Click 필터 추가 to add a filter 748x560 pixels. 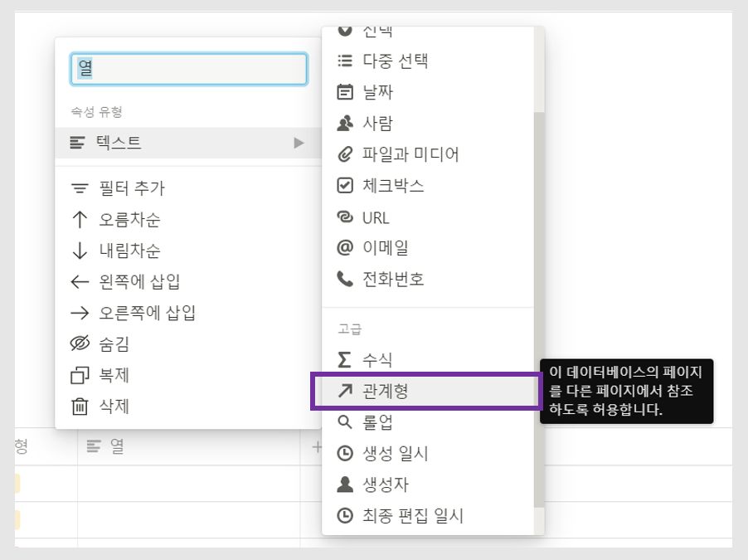coord(188,188)
